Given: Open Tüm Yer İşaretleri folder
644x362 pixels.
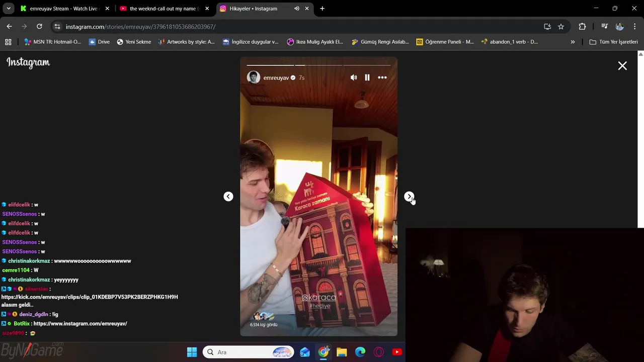Looking at the screenshot, I should pos(613,42).
